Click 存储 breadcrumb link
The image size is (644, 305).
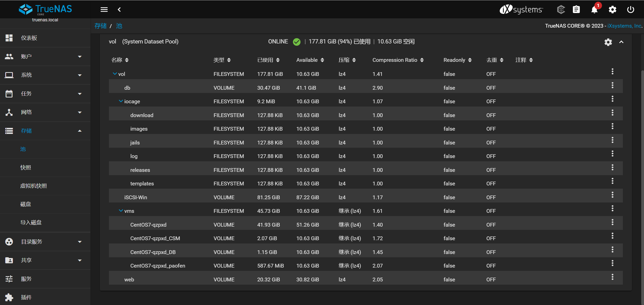point(100,26)
